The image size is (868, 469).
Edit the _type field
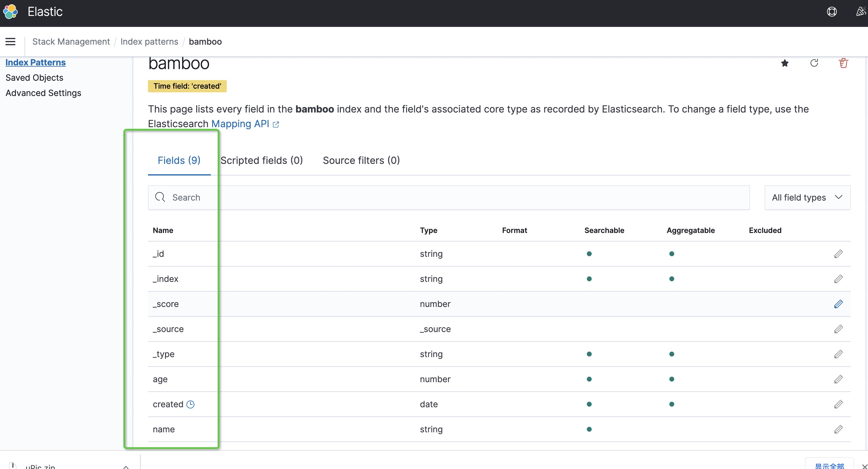[838, 354]
